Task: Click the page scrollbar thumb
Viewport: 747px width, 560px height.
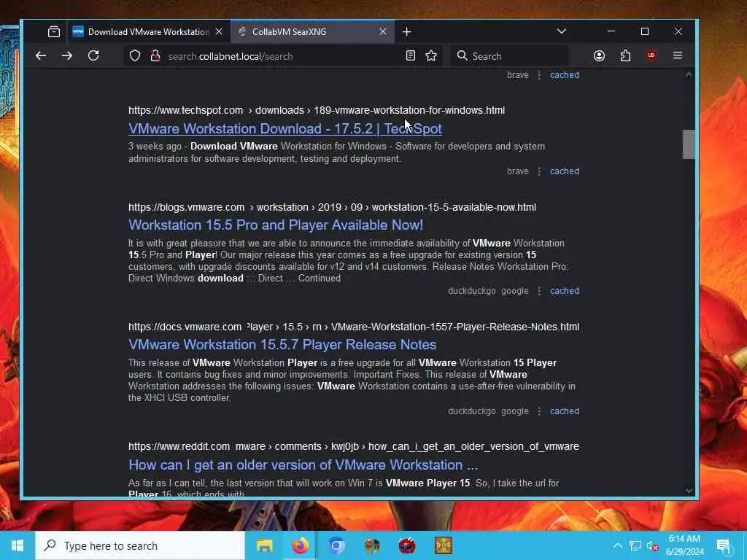Action: (x=689, y=144)
